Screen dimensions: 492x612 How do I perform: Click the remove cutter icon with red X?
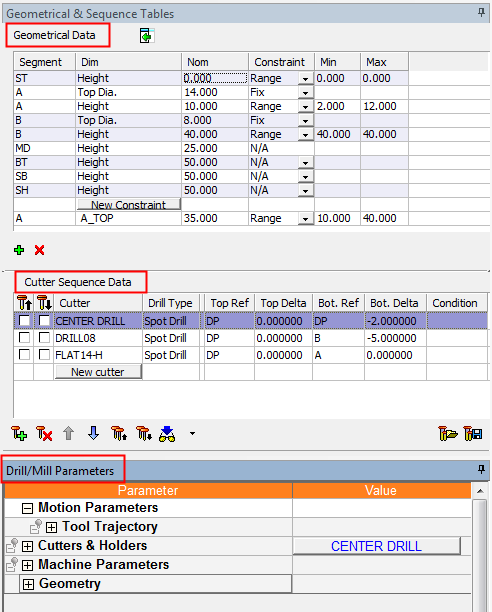tap(44, 434)
